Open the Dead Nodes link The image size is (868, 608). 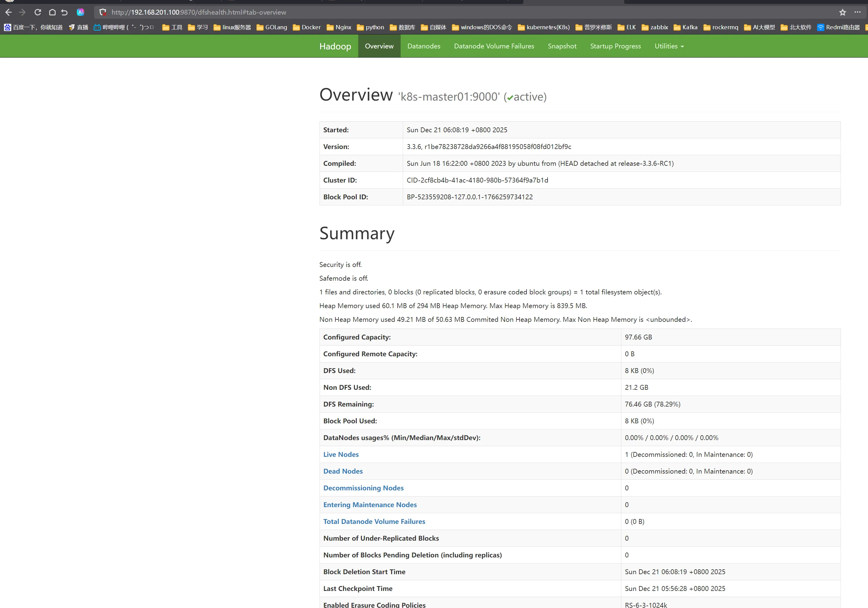pyautogui.click(x=342, y=471)
